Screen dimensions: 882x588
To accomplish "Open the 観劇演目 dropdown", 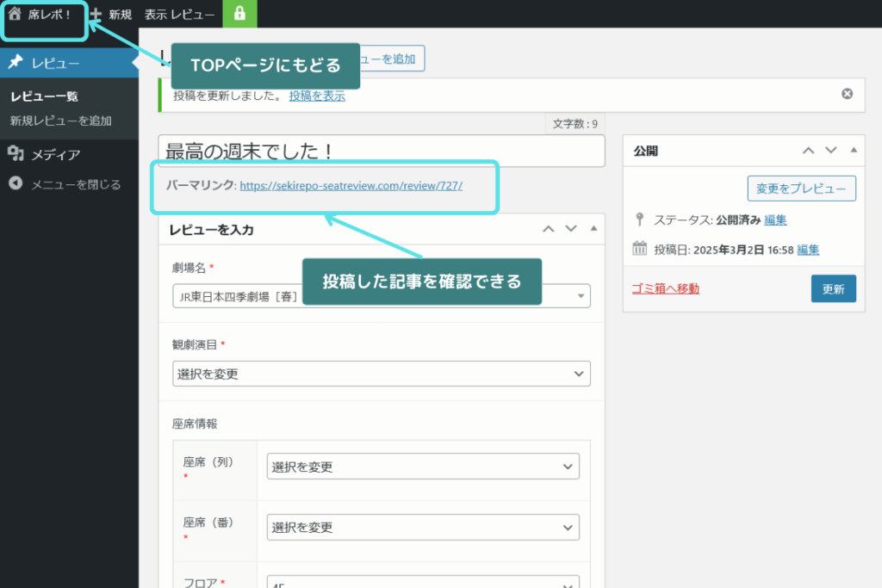I will coord(382,374).
